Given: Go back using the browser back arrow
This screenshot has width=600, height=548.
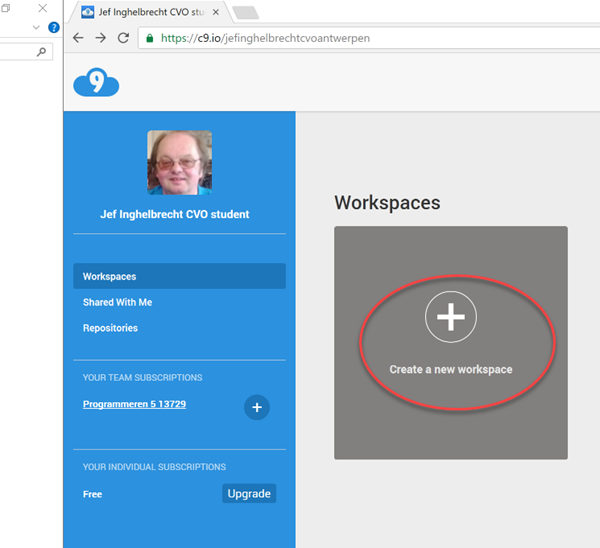Looking at the screenshot, I should coord(79,38).
